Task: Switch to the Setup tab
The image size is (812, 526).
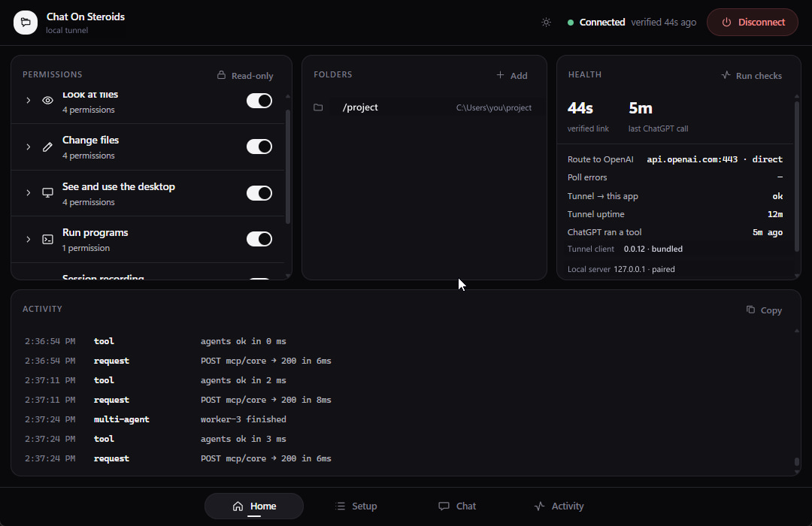Action: [356, 506]
